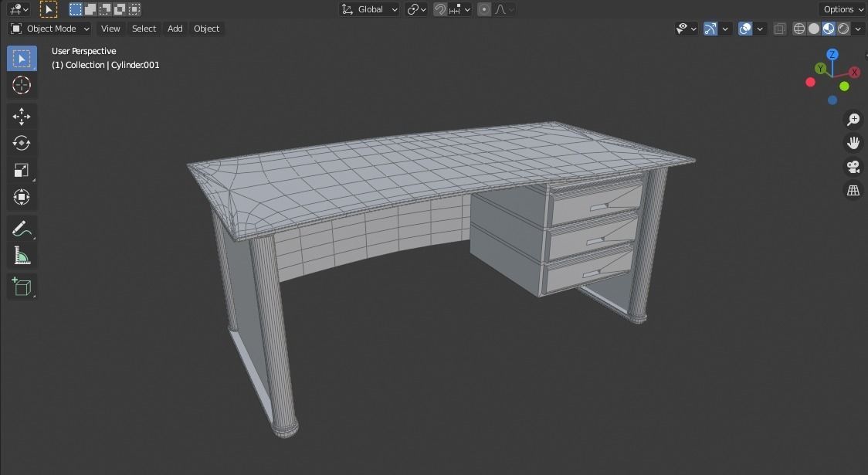Select the Add Cube tool
The height and width of the screenshot is (475, 868).
coord(22,286)
